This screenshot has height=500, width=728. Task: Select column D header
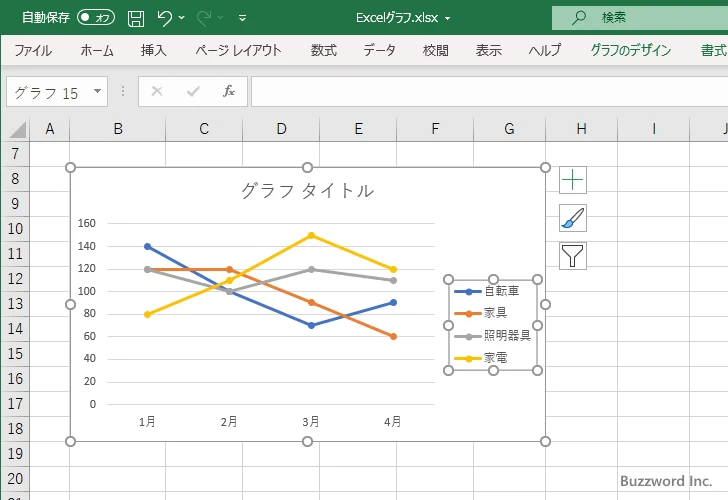pos(281,129)
